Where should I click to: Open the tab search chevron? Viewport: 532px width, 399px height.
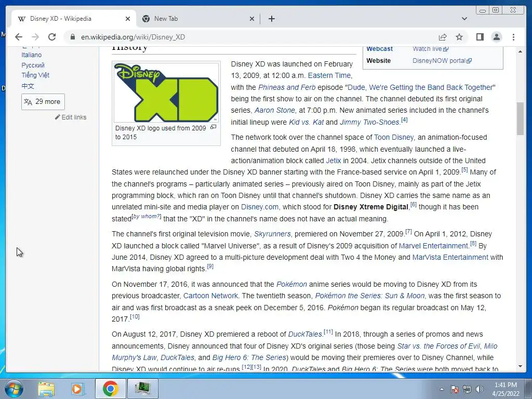pyautogui.click(x=464, y=19)
